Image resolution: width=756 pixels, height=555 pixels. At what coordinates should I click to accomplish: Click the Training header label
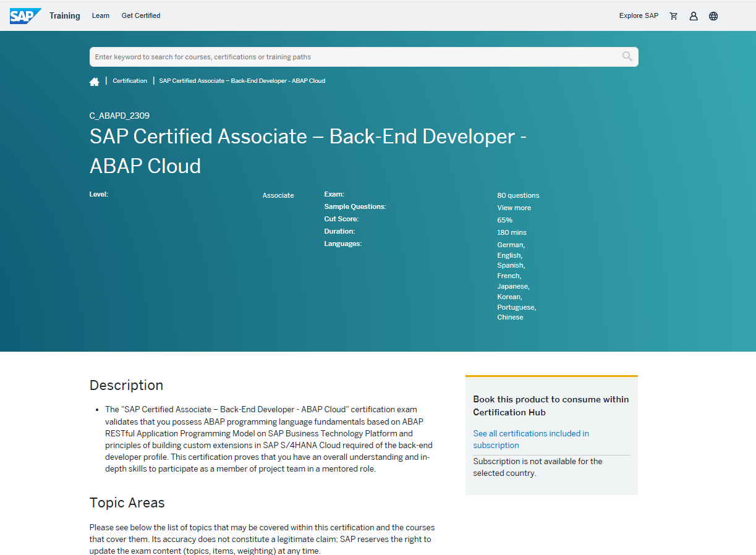[x=64, y=15]
